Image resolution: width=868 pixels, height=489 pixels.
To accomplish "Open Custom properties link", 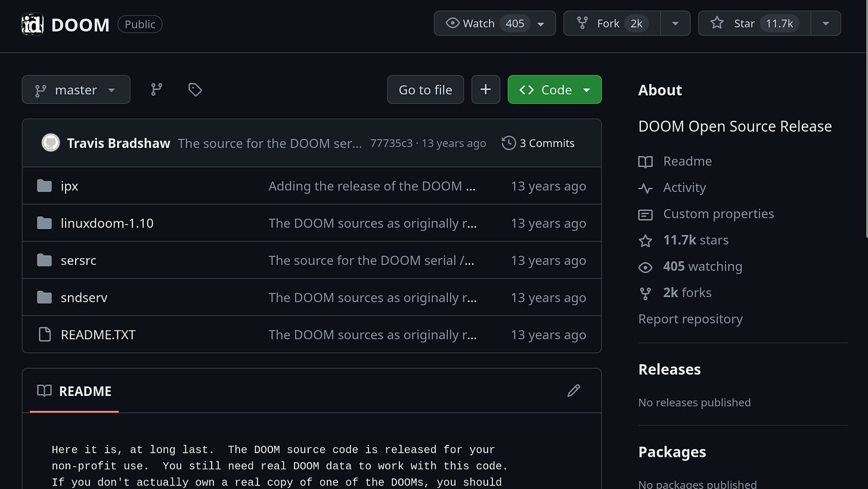I will tap(719, 213).
